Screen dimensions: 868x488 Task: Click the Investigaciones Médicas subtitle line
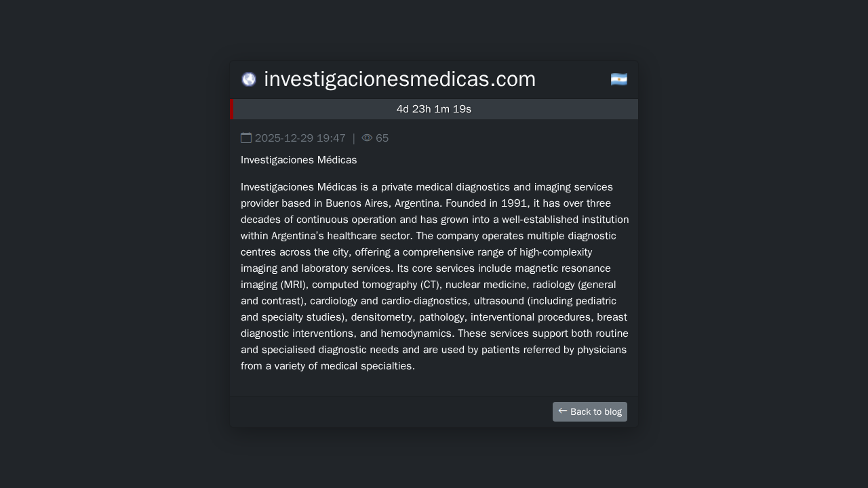(298, 160)
